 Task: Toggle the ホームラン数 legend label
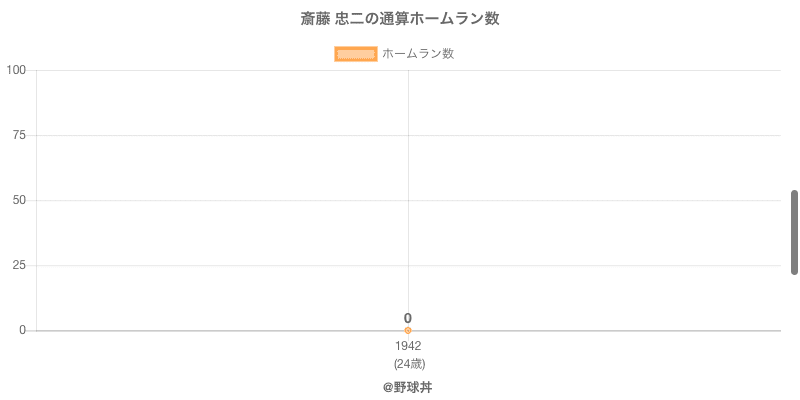(x=418, y=54)
